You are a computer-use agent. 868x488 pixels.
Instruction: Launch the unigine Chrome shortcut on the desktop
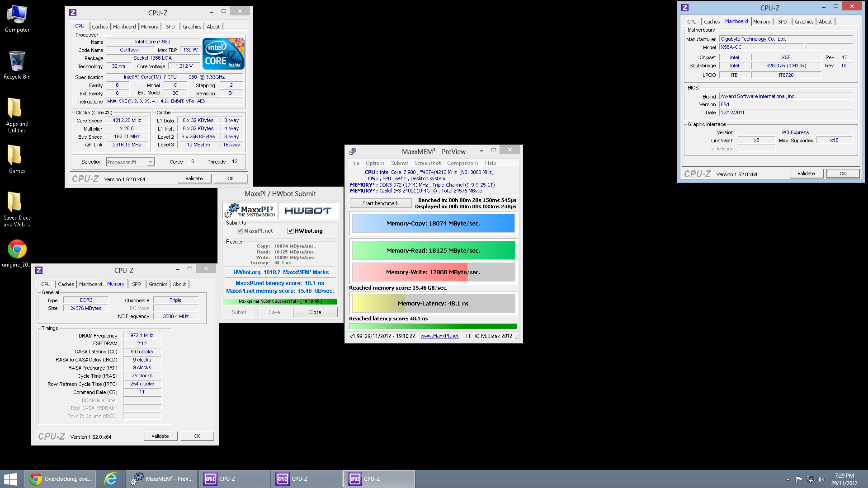17,253
